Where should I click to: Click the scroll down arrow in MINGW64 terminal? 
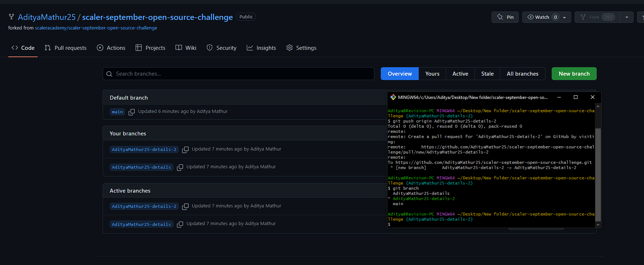pos(598,224)
